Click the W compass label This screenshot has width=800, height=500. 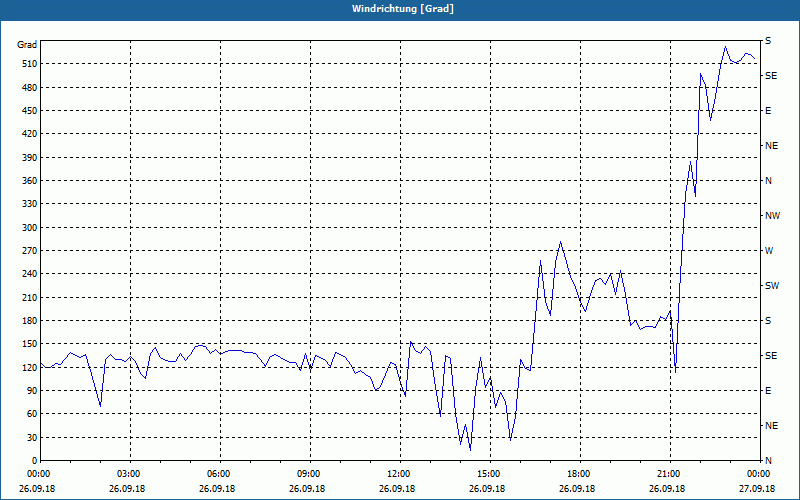(769, 251)
